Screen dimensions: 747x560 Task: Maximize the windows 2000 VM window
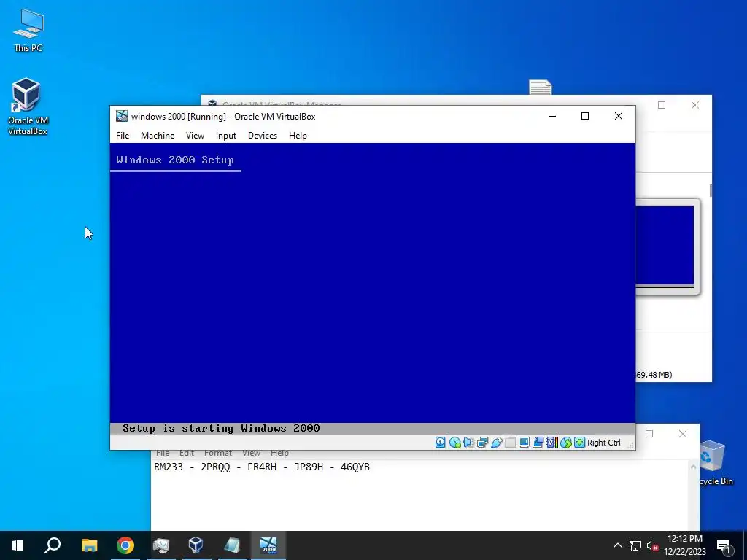tap(585, 116)
